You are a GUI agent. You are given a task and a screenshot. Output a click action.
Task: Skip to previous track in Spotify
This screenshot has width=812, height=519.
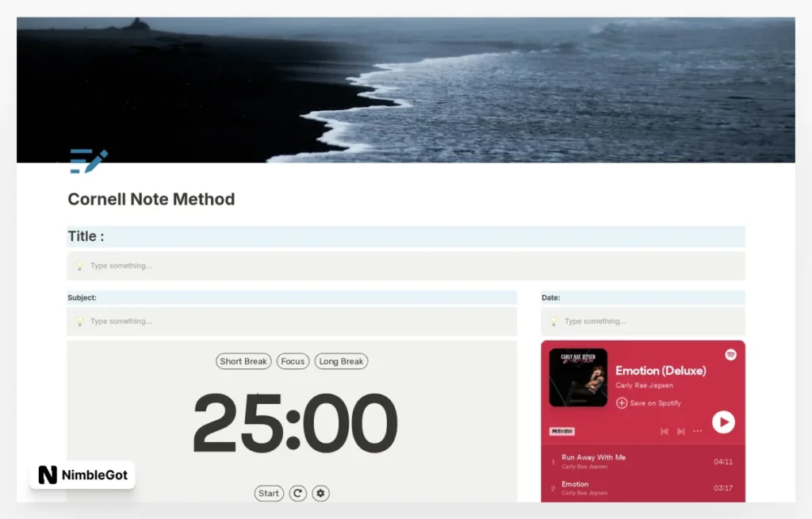point(665,431)
